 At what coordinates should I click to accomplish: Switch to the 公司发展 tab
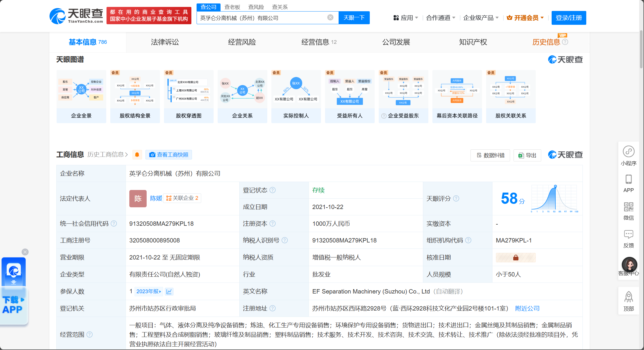(x=396, y=42)
